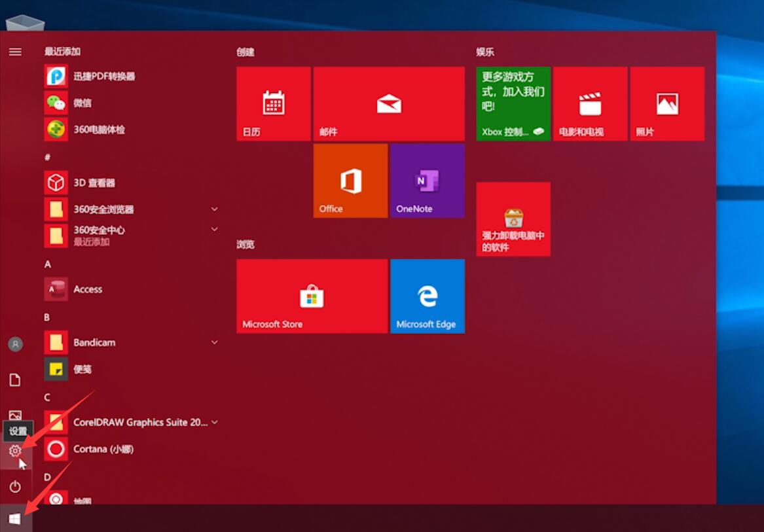Click the A section letter header
Screen dimensions: 764x532
[x=47, y=264]
